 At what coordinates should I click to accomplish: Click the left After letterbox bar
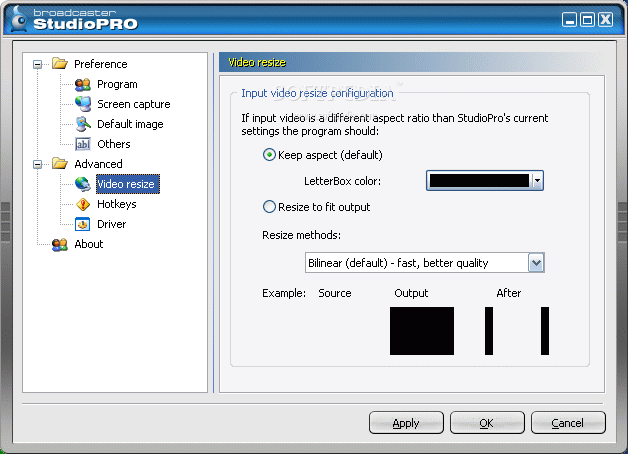coord(489,331)
